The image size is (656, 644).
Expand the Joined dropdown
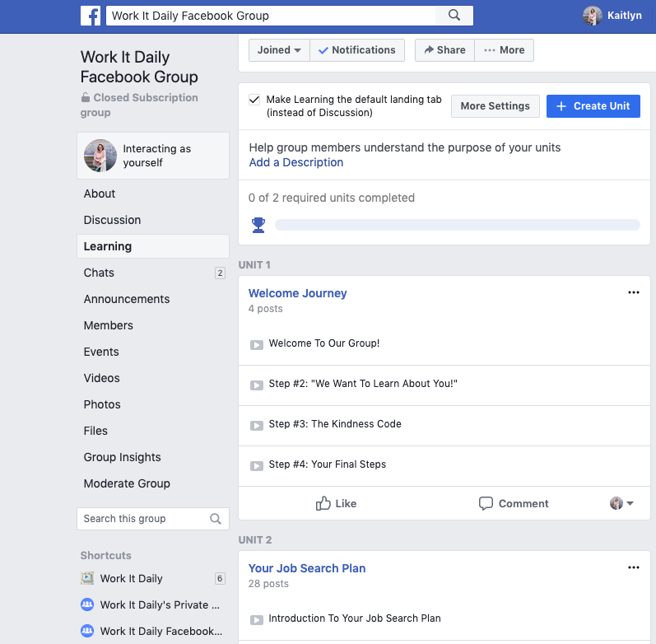click(x=279, y=50)
